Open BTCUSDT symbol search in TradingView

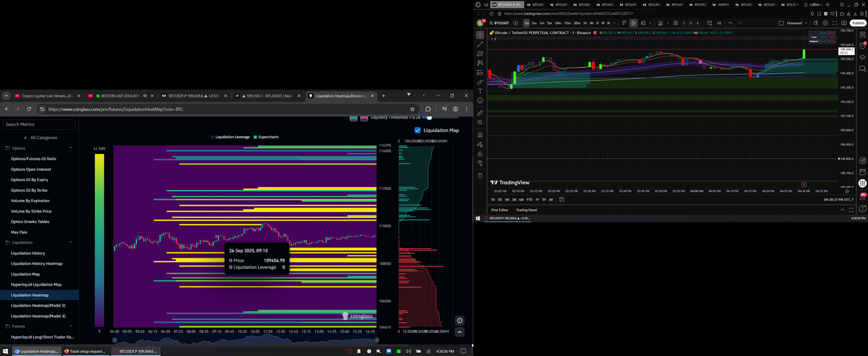pyautogui.click(x=499, y=23)
